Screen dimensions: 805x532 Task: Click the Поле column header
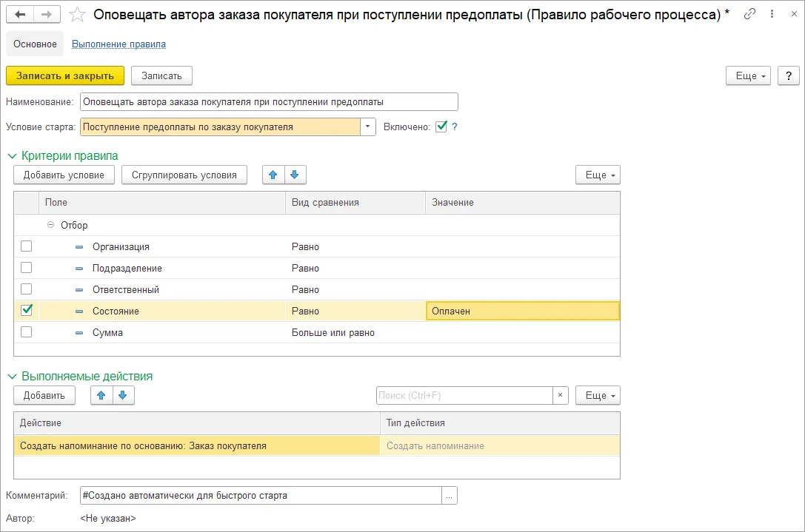pos(161,203)
